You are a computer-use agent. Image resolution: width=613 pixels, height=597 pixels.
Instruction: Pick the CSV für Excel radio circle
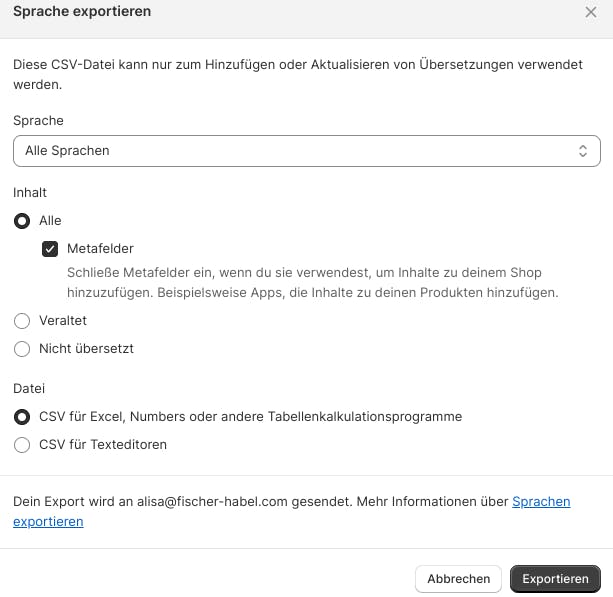[22, 417]
